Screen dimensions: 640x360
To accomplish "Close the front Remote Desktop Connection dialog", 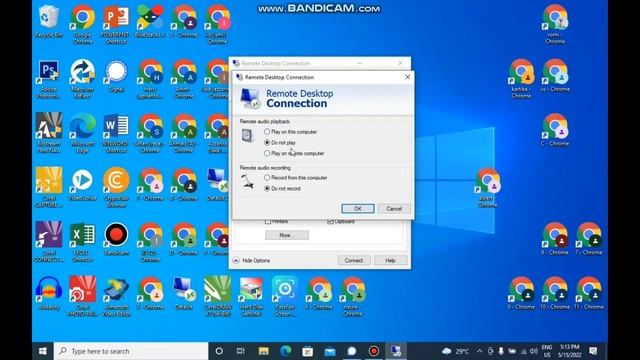I will (407, 77).
